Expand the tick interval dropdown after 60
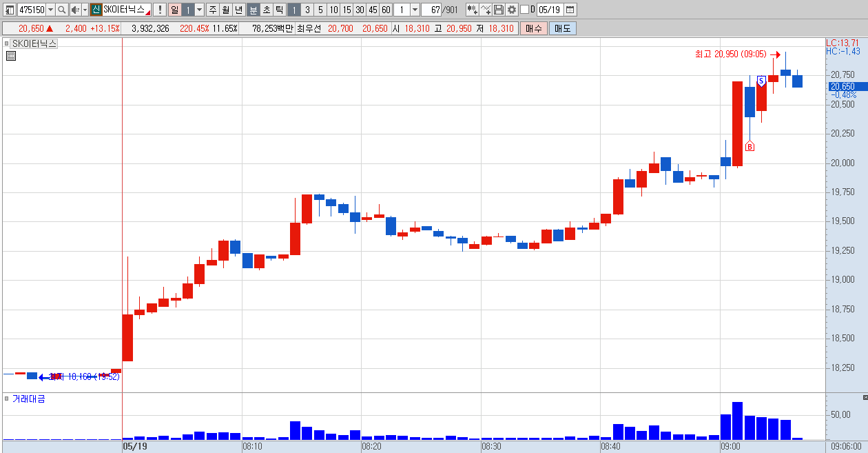The width and height of the screenshot is (868, 453). (x=415, y=10)
